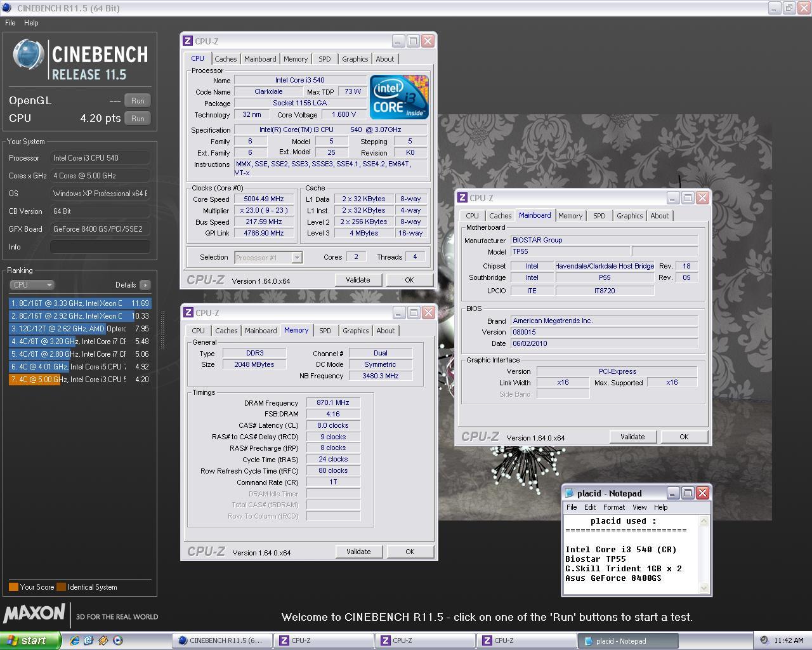Open Graphics tab in the CPU tab CPU-Z window

[x=355, y=59]
